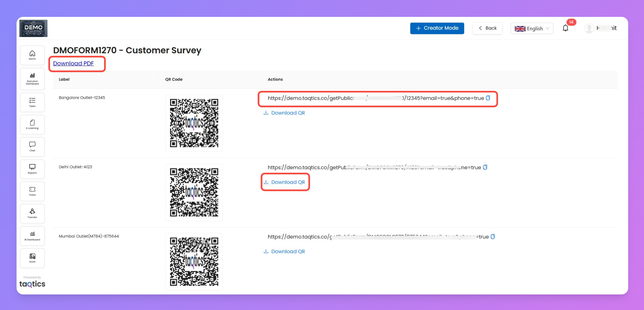Click the Bangalore Outlet public form URL
The width and height of the screenshot is (644, 310).
pyautogui.click(x=376, y=98)
